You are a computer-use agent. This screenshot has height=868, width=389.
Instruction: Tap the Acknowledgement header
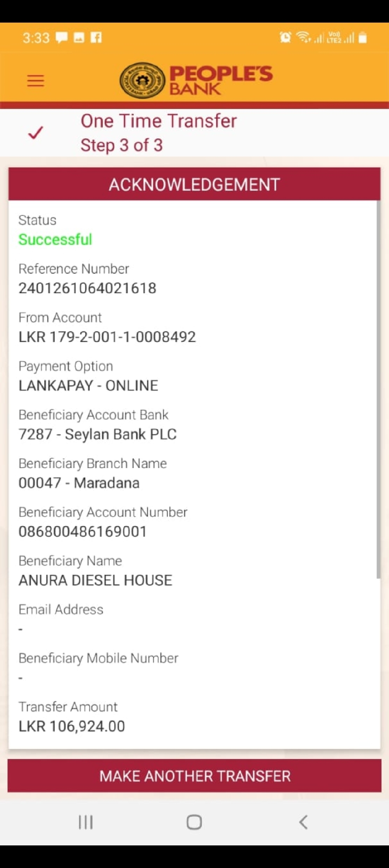click(x=194, y=184)
